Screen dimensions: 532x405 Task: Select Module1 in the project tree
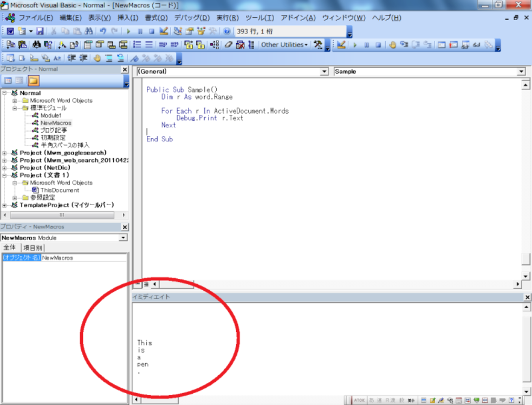[51, 115]
